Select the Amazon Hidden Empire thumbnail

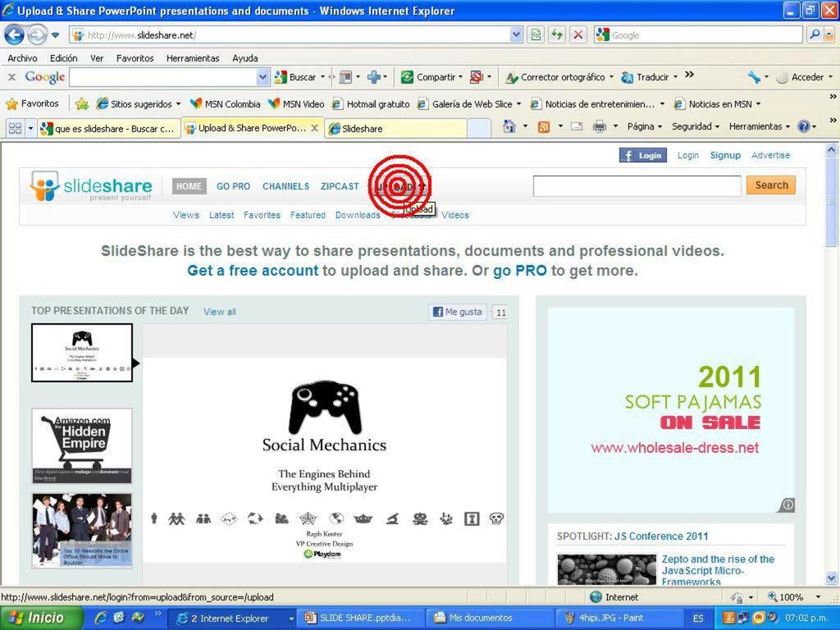coord(82,446)
